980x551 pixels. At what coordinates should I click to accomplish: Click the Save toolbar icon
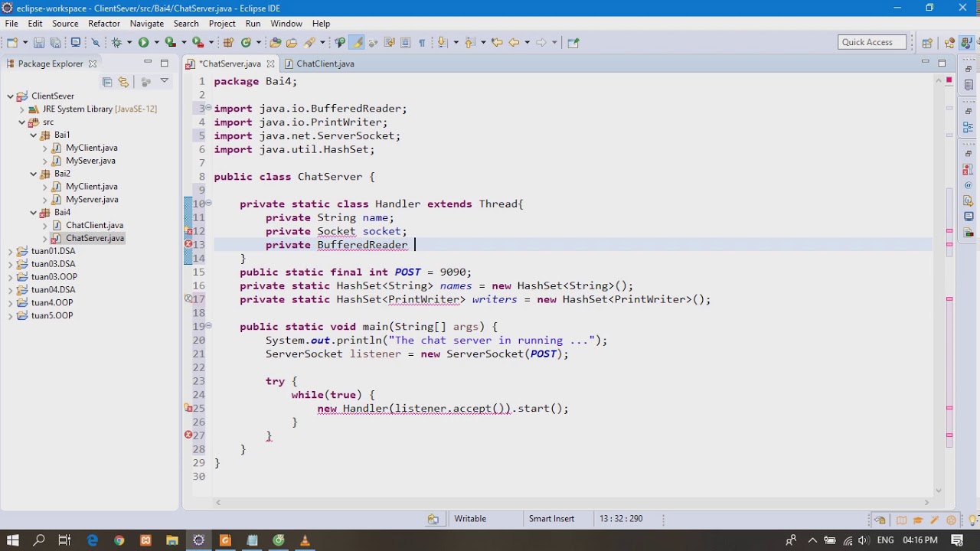coord(38,43)
